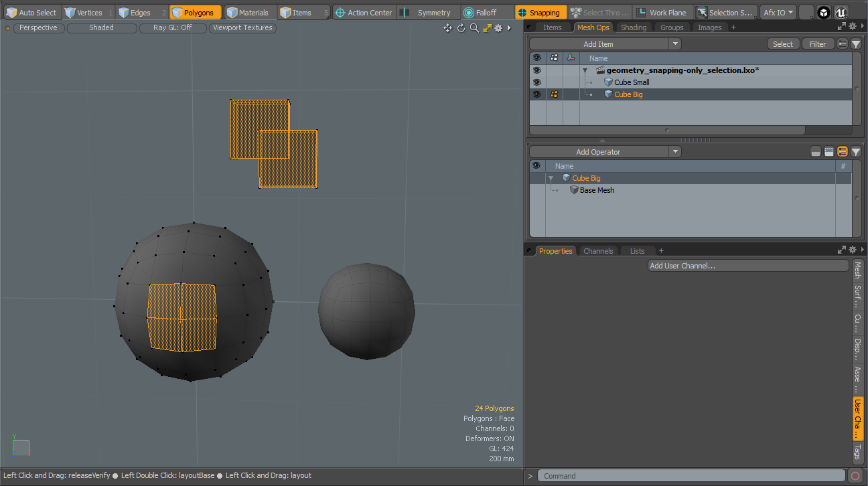This screenshot has width=868, height=486.
Task: Hide Cube Small with its eye icon
Action: [536, 82]
